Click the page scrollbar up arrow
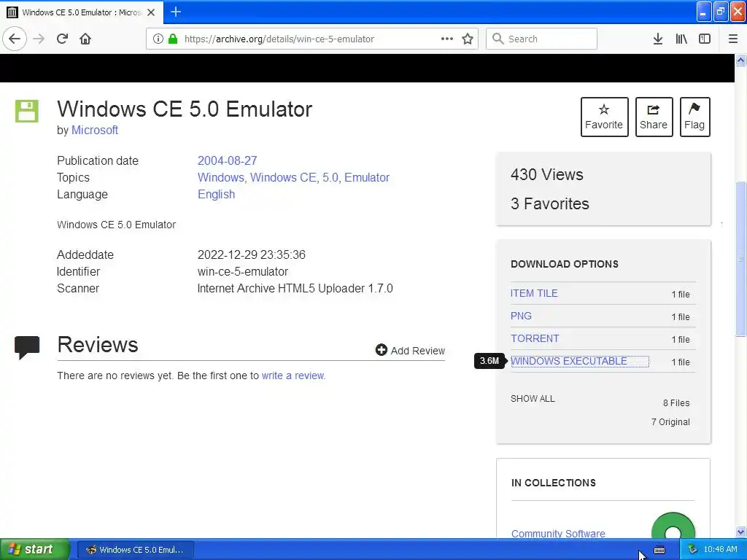The width and height of the screenshot is (747, 560). coord(740,60)
